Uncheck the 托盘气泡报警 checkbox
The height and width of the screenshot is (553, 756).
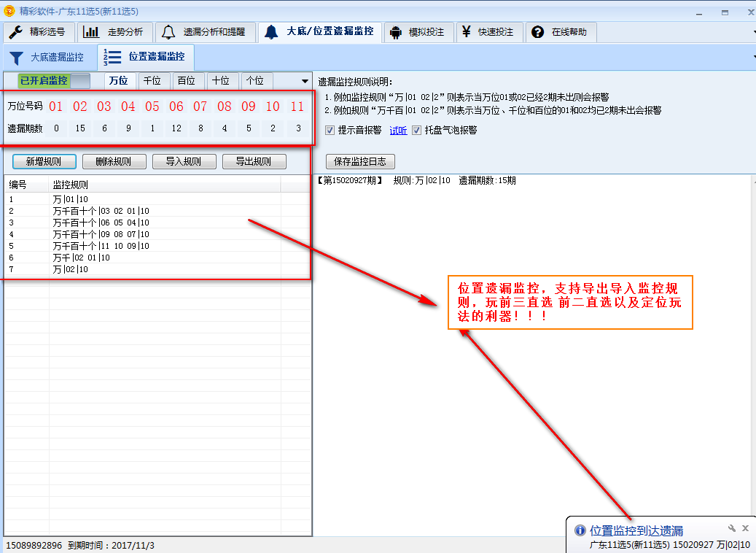[417, 131]
